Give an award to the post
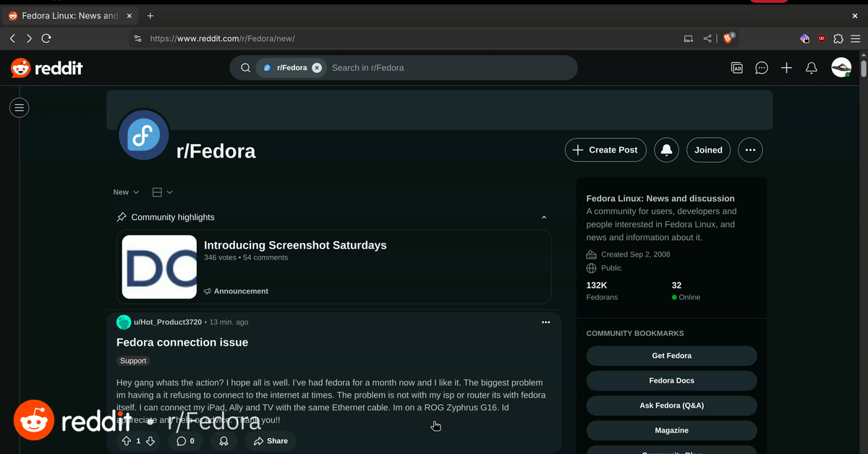868x454 pixels. [x=224, y=441]
